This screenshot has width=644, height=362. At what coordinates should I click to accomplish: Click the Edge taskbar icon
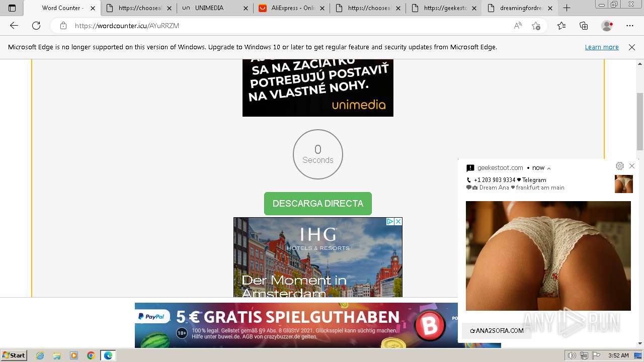tap(108, 355)
